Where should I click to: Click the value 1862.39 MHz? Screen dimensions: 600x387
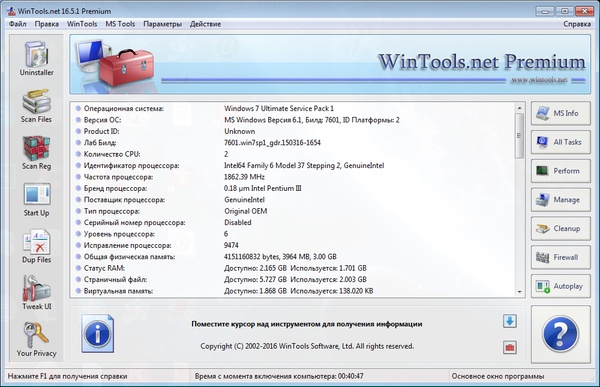[x=244, y=177]
